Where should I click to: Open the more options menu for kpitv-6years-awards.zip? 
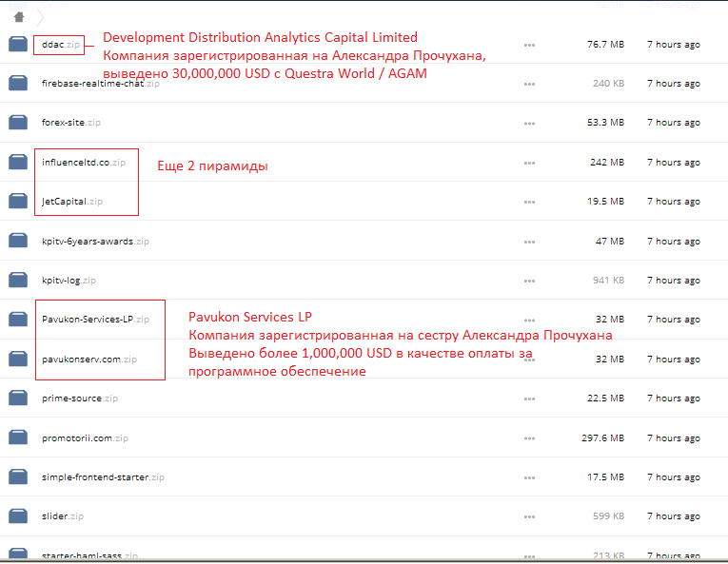point(529,242)
